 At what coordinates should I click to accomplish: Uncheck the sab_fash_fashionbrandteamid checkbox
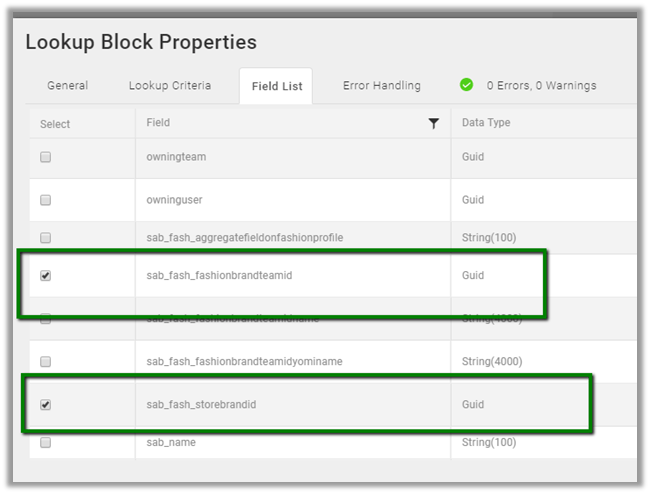click(45, 276)
